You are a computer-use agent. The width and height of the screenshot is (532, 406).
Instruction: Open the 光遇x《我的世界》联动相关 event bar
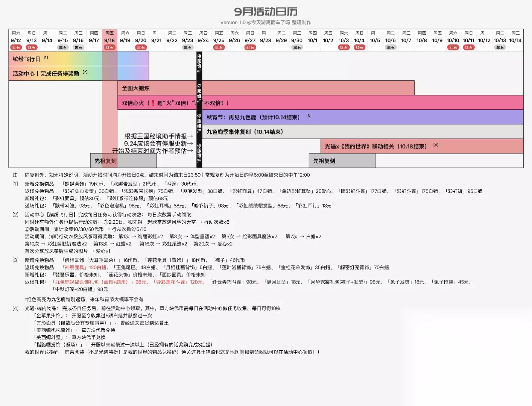[x=422, y=146]
